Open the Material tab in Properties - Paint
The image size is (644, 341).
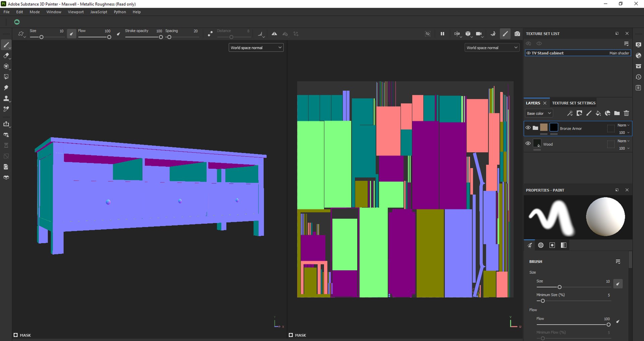(563, 245)
